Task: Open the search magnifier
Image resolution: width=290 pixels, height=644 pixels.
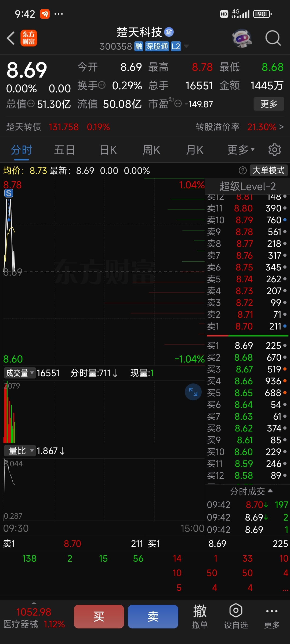Action: pos(273,38)
